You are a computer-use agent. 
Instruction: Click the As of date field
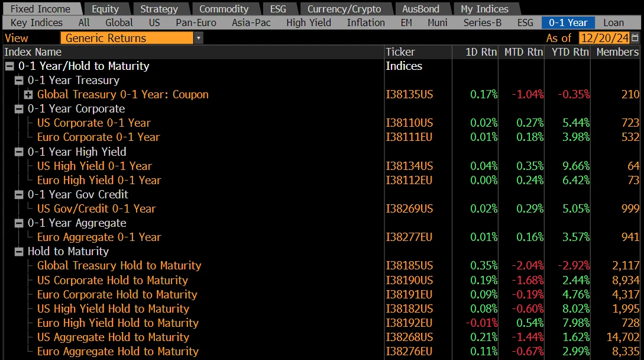pos(604,38)
